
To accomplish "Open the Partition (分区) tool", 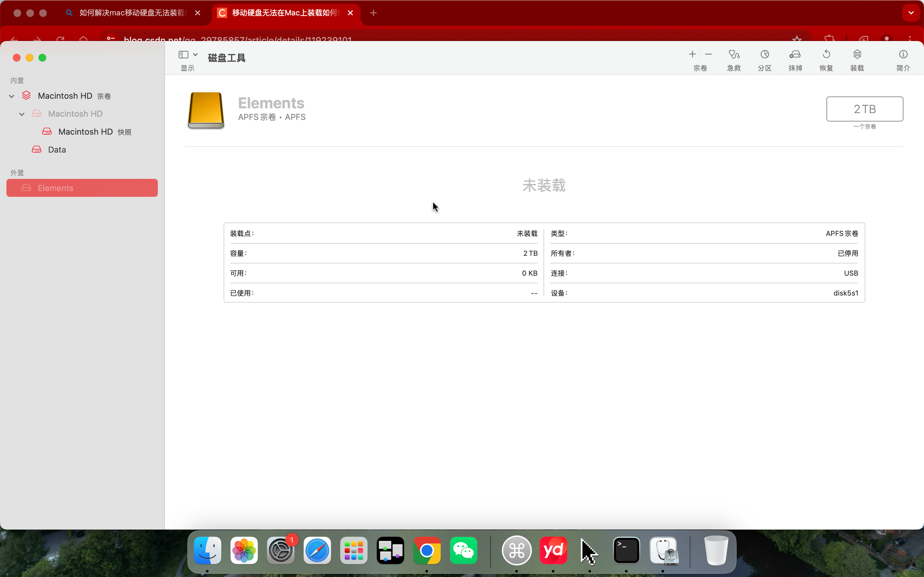I will 765,54.
